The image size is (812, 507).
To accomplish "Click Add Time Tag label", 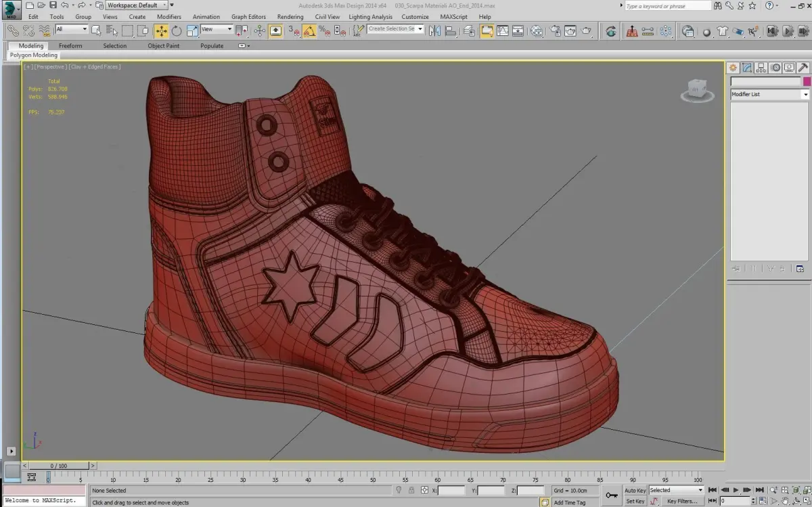I will coord(570,503).
